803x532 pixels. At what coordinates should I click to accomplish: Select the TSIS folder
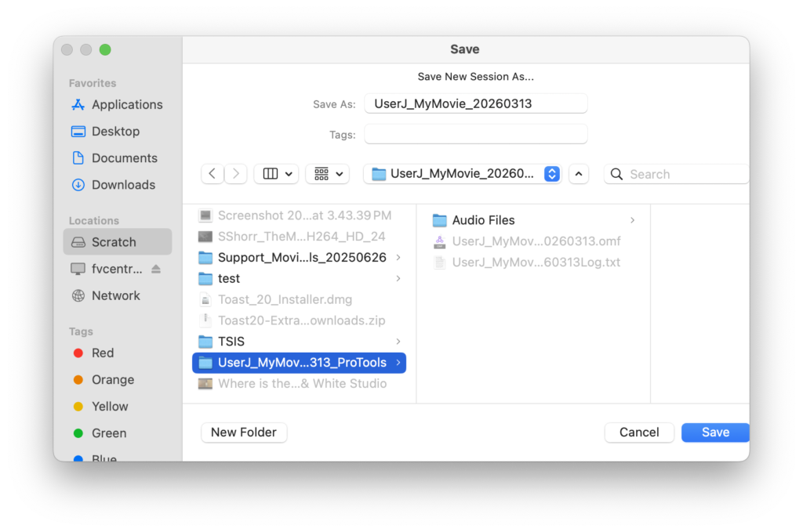pos(231,341)
